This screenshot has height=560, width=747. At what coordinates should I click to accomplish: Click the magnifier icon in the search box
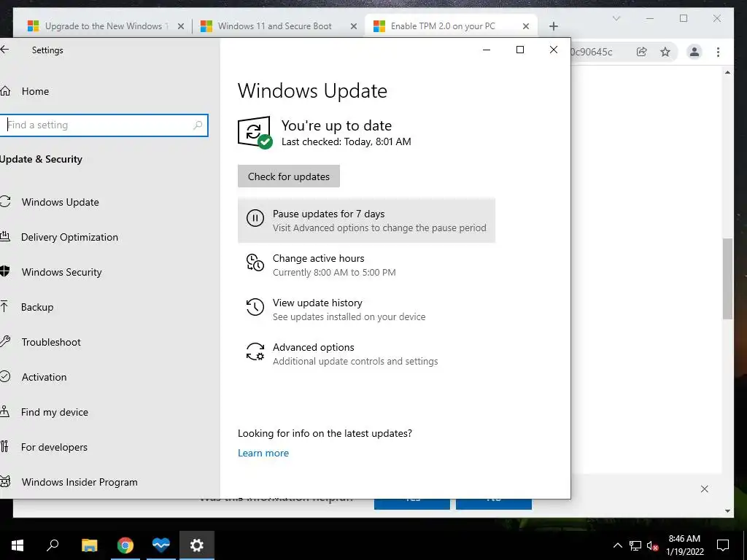tap(198, 125)
